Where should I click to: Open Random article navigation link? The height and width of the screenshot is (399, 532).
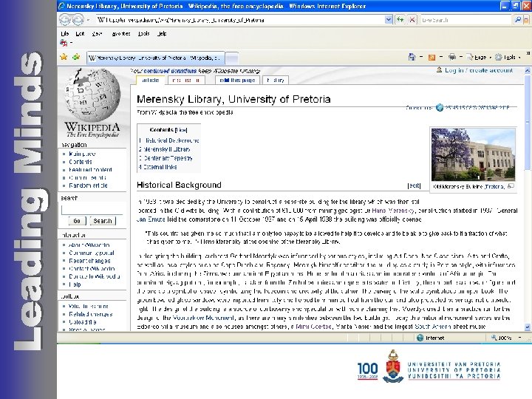pos(88,185)
